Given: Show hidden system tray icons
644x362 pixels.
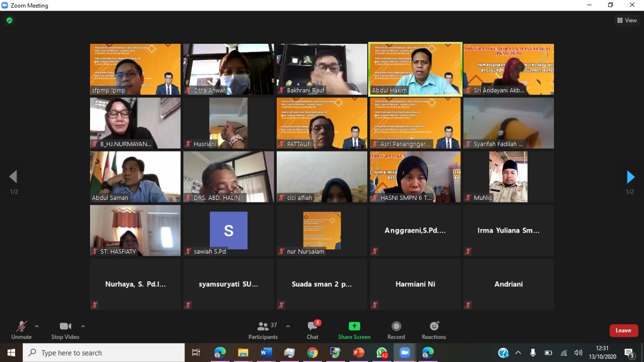Looking at the screenshot, I should (518, 352).
